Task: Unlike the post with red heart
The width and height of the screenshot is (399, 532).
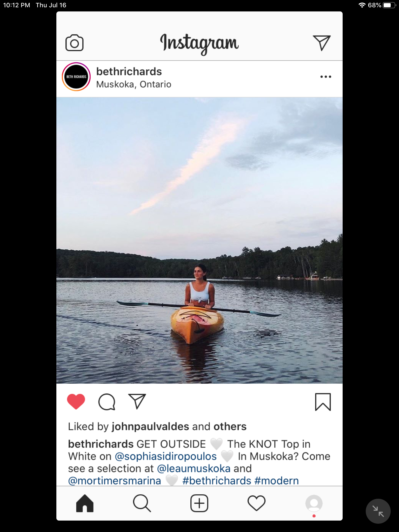Action: tap(76, 401)
